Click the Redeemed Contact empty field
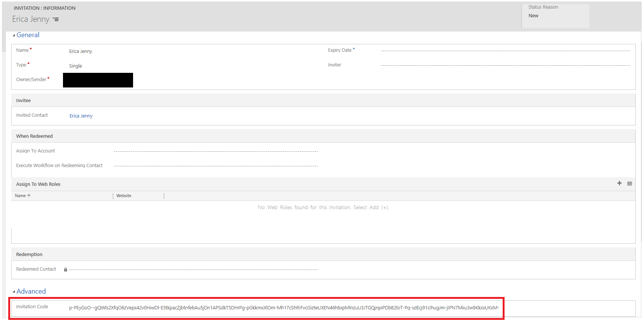644x321 pixels. [193, 270]
